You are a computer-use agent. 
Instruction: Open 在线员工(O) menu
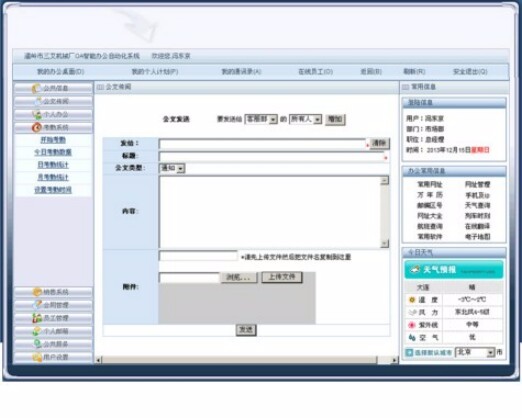315,72
